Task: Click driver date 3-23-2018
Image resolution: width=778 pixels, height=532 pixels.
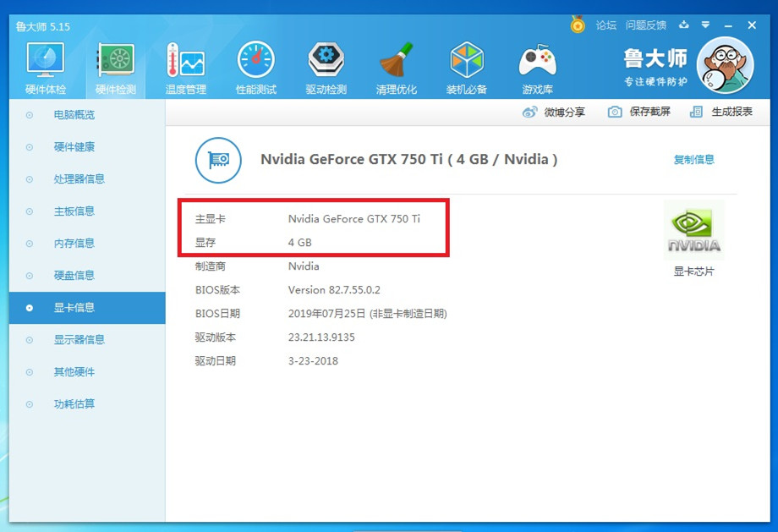Action: [313, 361]
